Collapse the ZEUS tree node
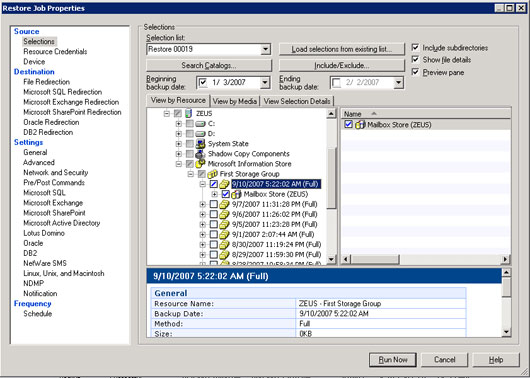This screenshot has height=378, width=530. click(x=167, y=114)
